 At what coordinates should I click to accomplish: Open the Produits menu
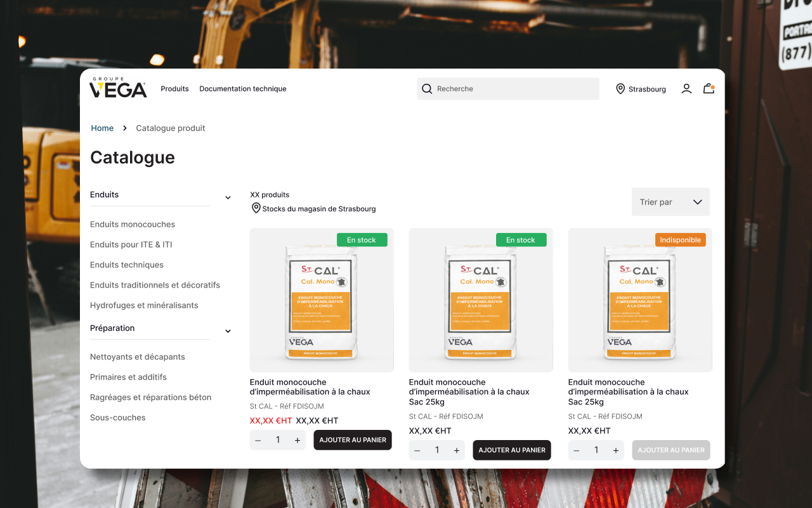[x=174, y=89]
